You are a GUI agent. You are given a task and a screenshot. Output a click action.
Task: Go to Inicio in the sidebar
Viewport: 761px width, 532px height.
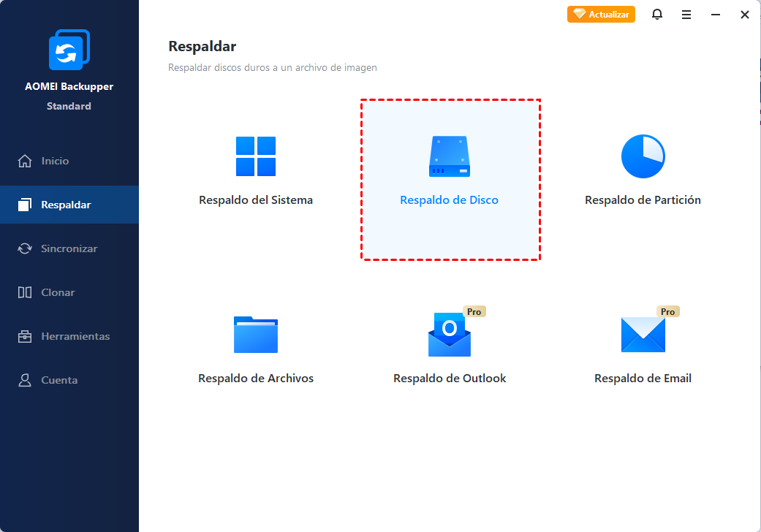[55, 161]
